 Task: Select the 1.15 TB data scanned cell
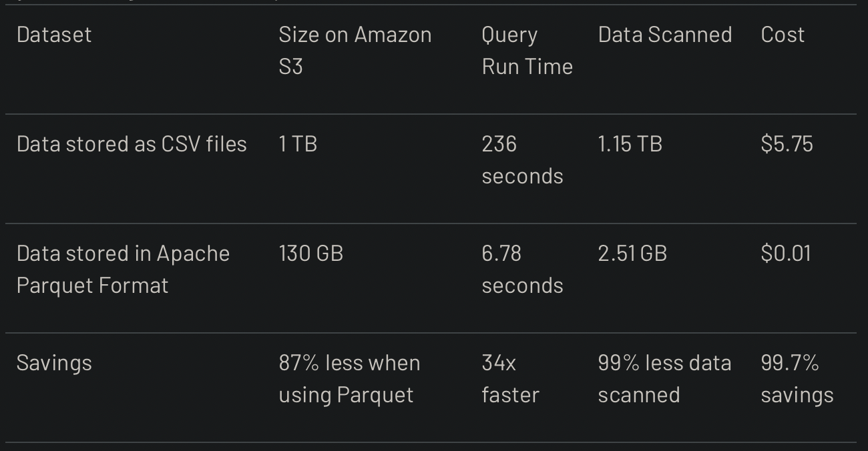[630, 144]
